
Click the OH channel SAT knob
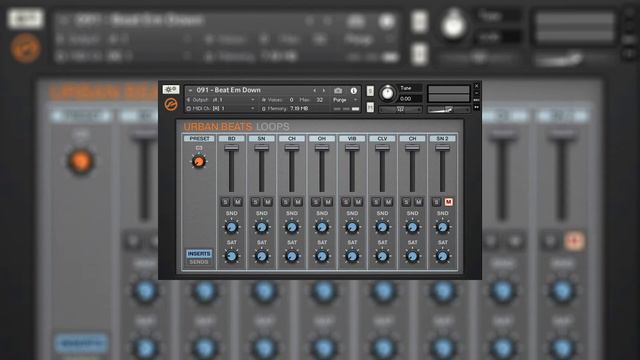(322, 256)
